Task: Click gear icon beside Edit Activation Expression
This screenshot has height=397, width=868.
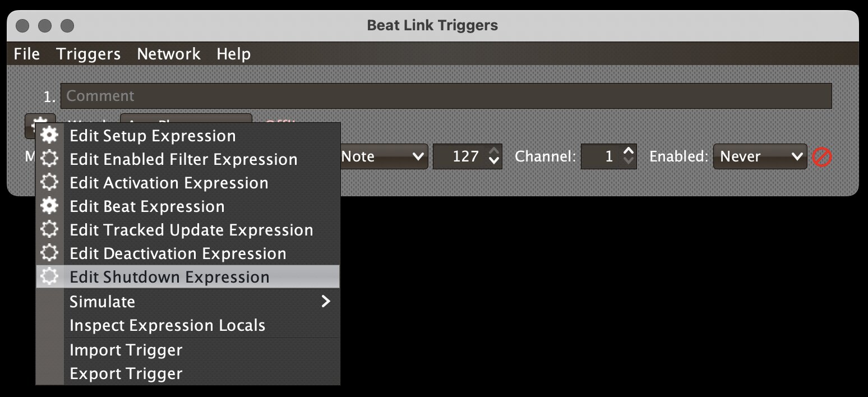Action: click(50, 183)
